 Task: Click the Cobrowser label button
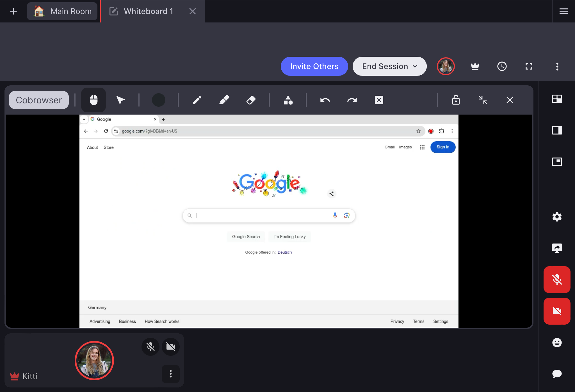(x=39, y=100)
